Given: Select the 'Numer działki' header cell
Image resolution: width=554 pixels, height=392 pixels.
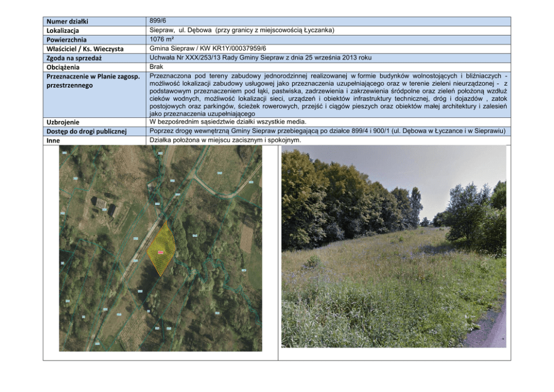Looking at the screenshot, I should [68, 22].
